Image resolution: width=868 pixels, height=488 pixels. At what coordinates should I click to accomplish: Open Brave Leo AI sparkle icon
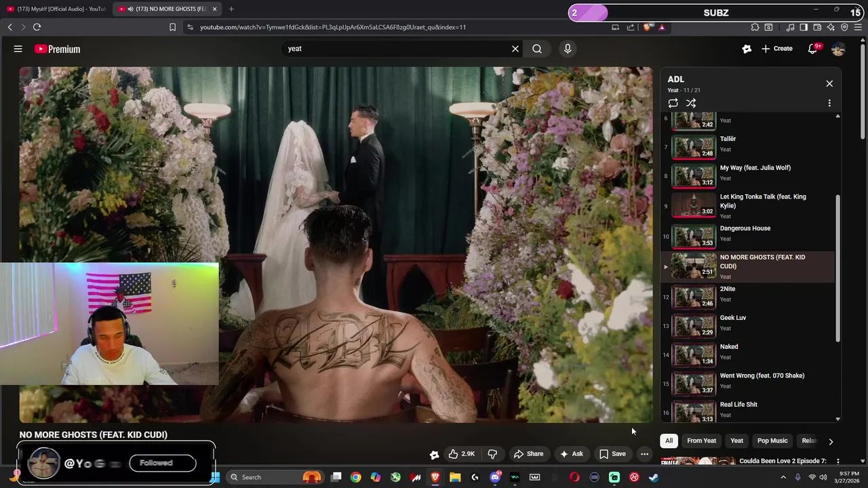click(x=831, y=27)
